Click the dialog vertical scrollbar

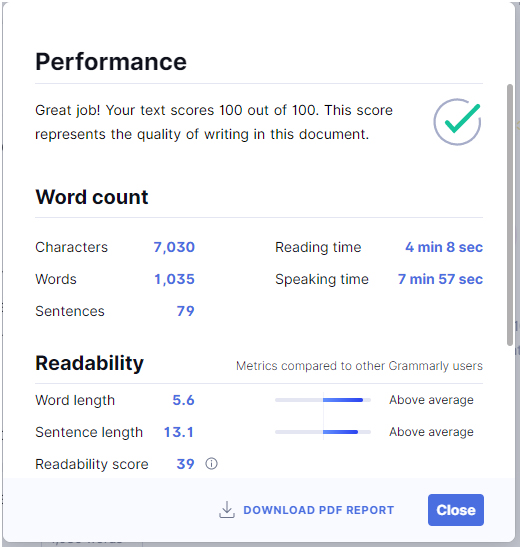click(x=510, y=215)
